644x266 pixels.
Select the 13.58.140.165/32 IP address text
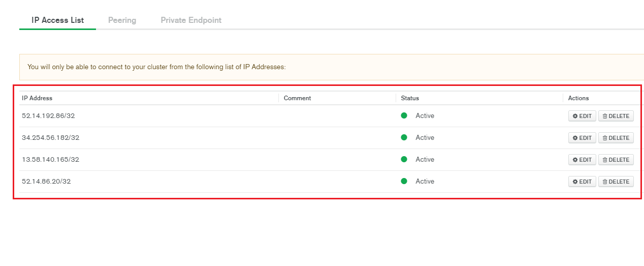[x=50, y=159]
